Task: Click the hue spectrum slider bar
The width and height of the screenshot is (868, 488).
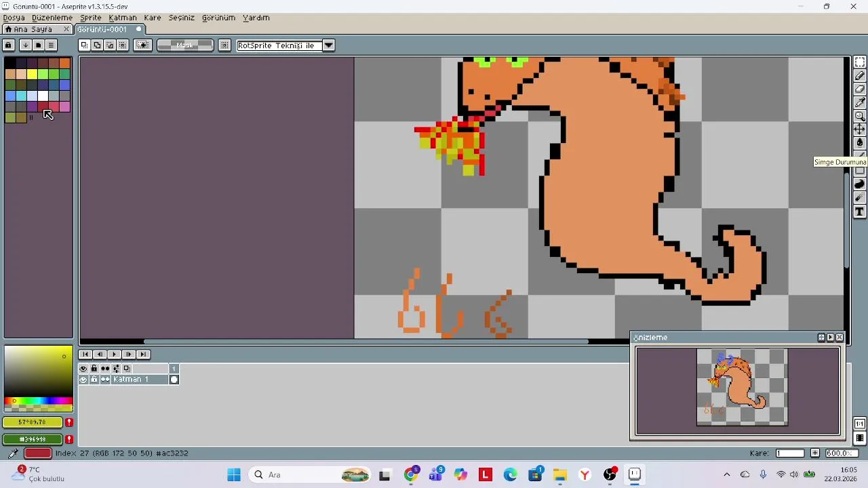Action: point(39,401)
